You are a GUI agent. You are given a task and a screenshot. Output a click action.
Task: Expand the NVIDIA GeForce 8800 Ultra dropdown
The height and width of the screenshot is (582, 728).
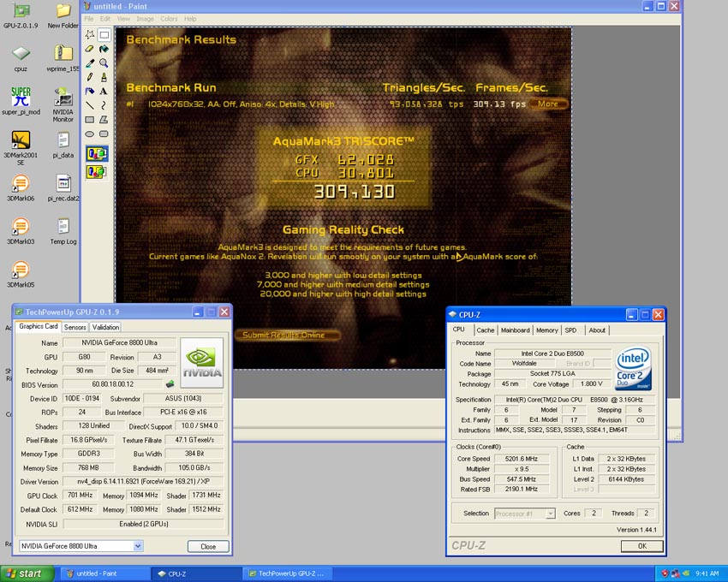tap(138, 546)
